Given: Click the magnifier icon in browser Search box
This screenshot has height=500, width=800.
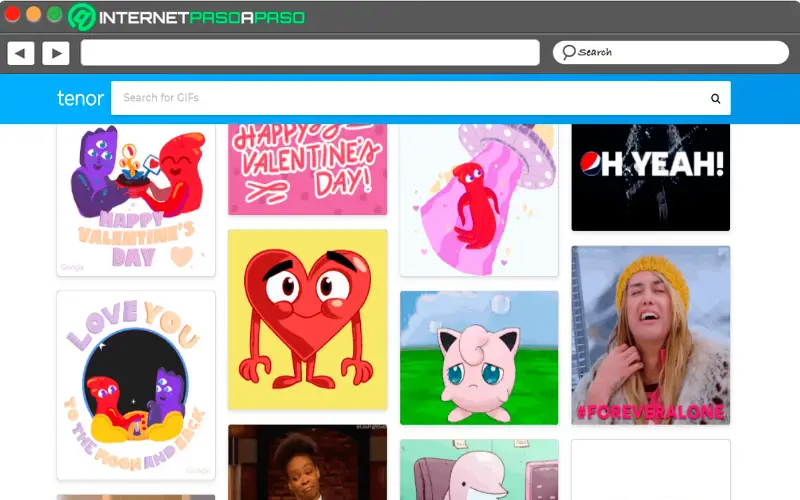Looking at the screenshot, I should (568, 52).
